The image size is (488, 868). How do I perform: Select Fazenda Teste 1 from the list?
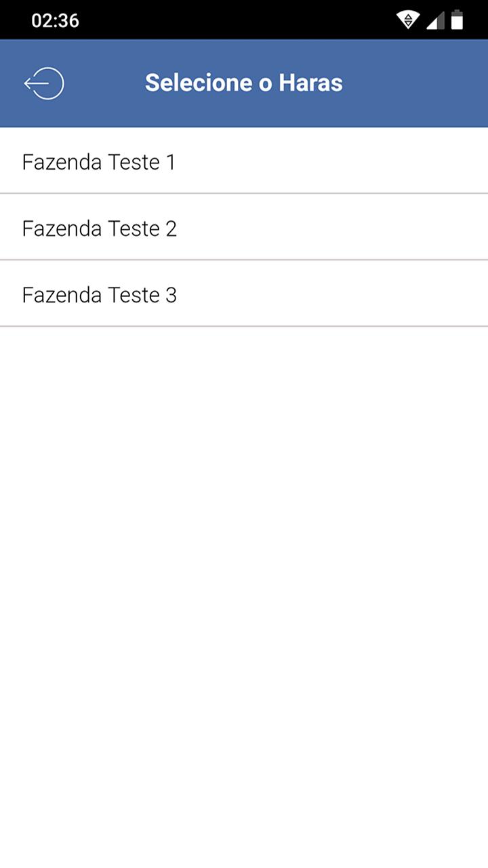click(x=244, y=161)
